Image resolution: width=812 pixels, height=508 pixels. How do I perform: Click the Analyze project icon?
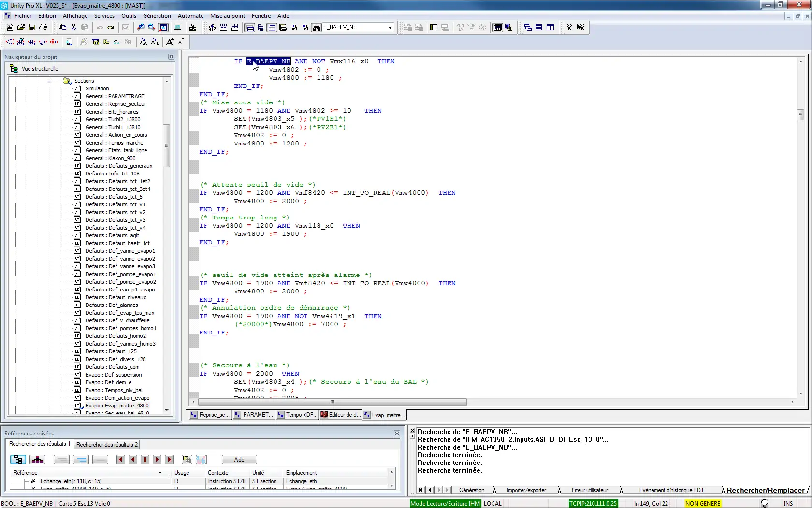tap(212, 28)
